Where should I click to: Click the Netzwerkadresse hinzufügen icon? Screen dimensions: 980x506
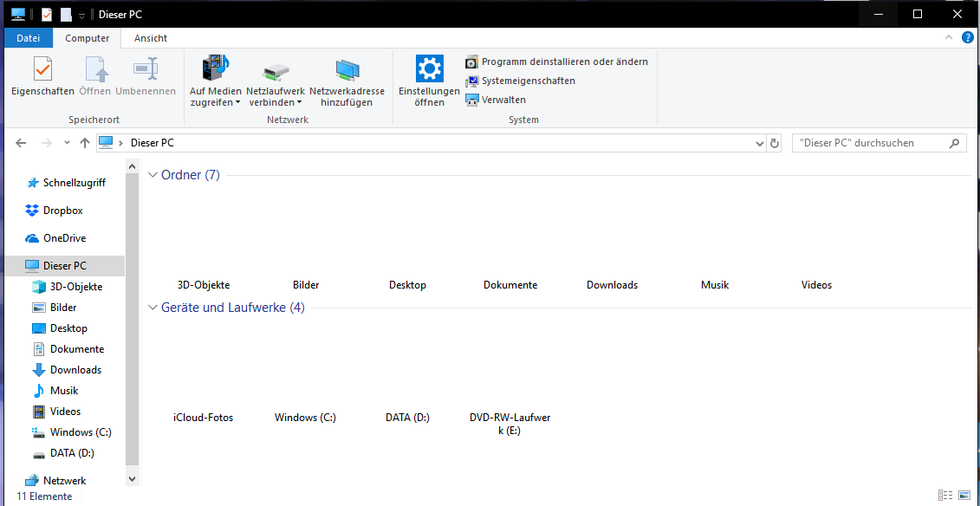tap(347, 70)
